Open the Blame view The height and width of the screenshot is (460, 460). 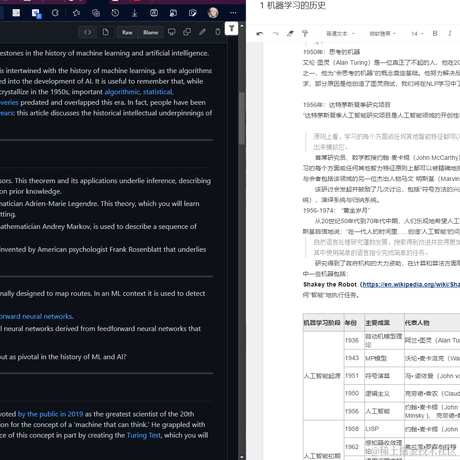coord(151,32)
